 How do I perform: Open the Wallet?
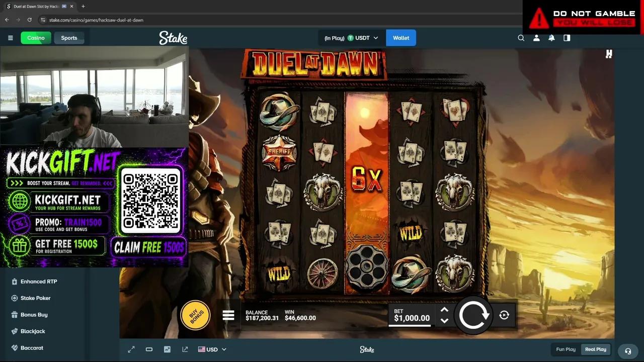(401, 38)
